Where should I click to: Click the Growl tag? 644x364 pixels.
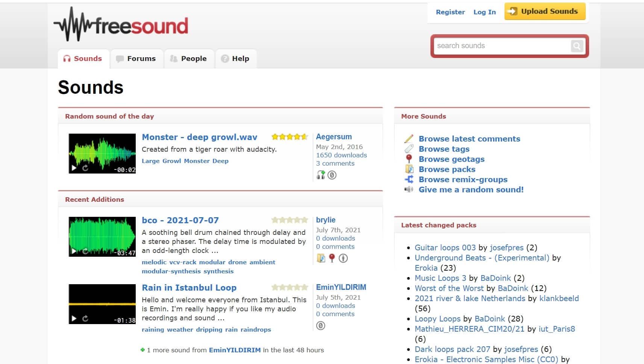(172, 161)
